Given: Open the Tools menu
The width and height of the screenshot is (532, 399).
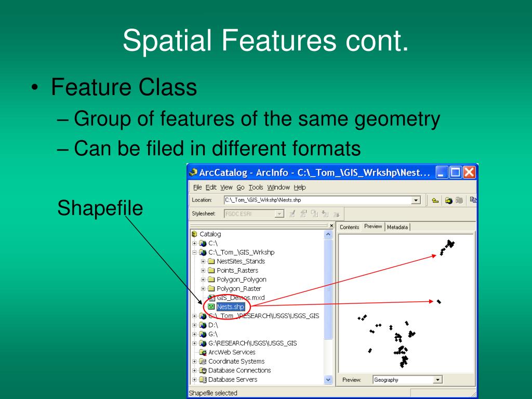Looking at the screenshot, I should 256,187.
